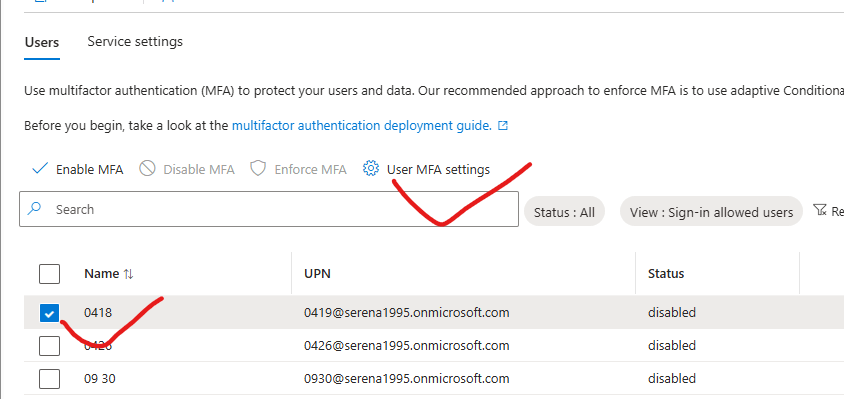Image resolution: width=844 pixels, height=399 pixels.
Task: Click the Enable MFA button label
Action: pyautogui.click(x=89, y=170)
